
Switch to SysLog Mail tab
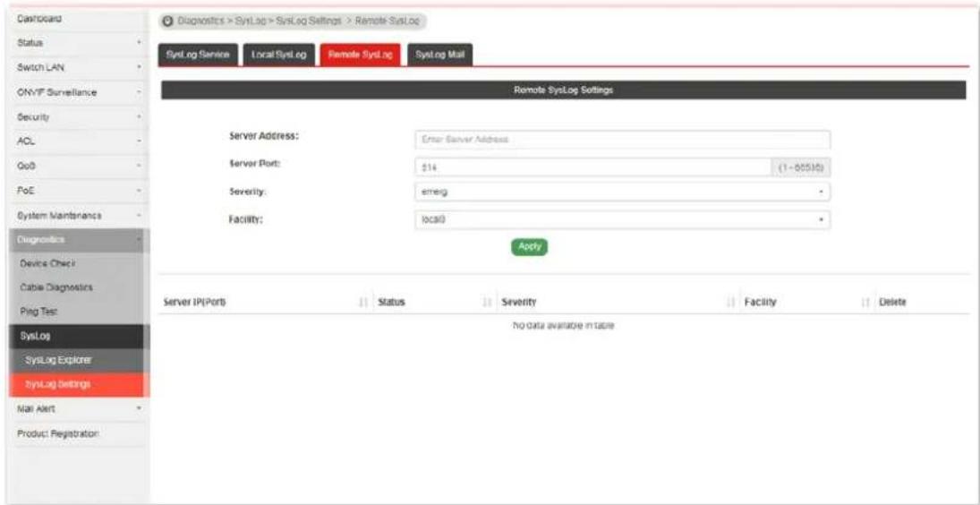point(440,55)
